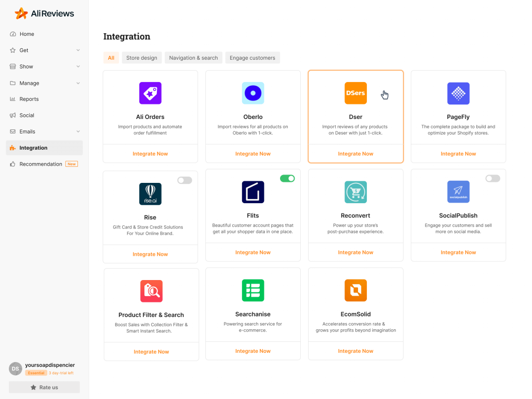Click the EcomSolid orange icon
The height and width of the screenshot is (399, 532).
point(355,290)
